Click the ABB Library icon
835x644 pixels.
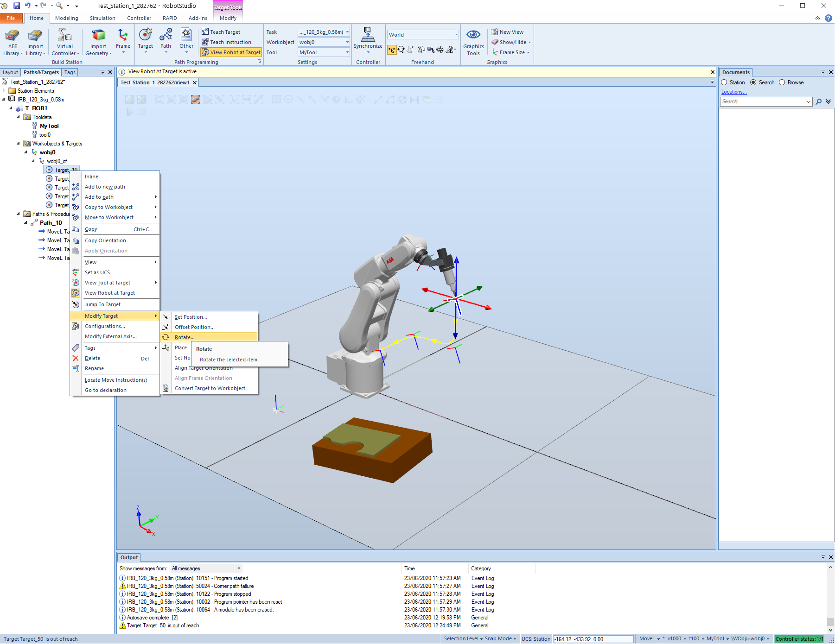13,36
